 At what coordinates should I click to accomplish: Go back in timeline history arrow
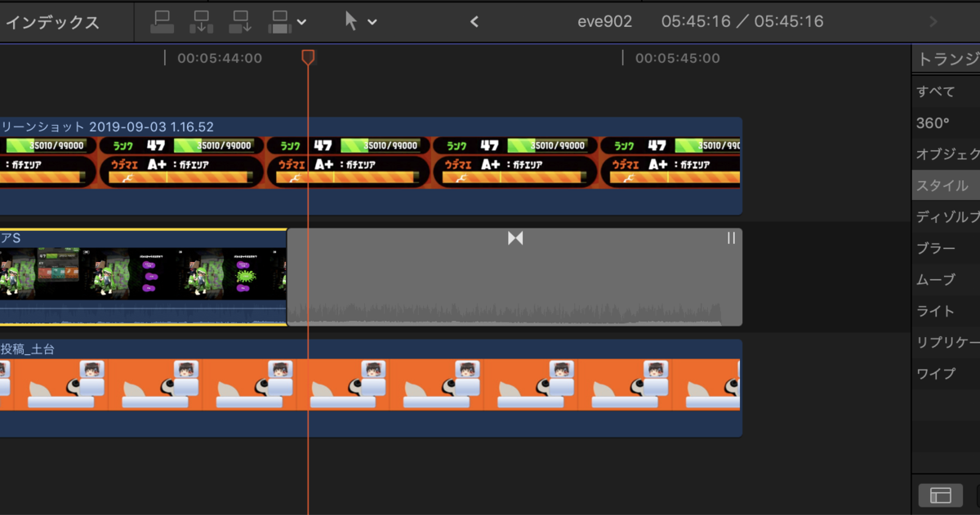474,22
